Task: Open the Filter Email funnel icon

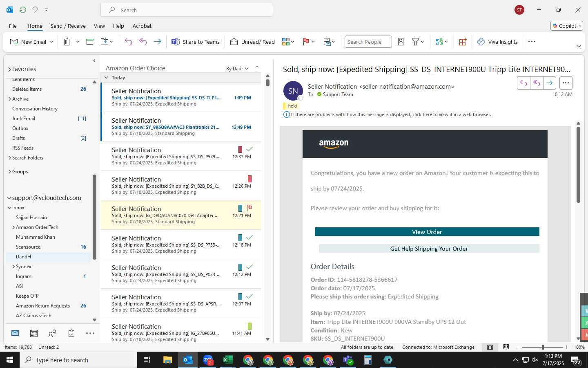Action: pyautogui.click(x=416, y=42)
